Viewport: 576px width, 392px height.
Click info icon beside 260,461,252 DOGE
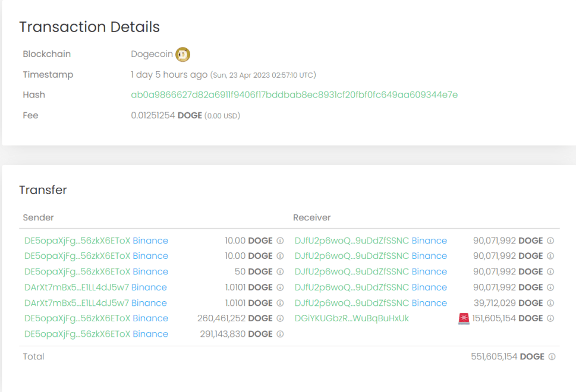click(x=280, y=319)
